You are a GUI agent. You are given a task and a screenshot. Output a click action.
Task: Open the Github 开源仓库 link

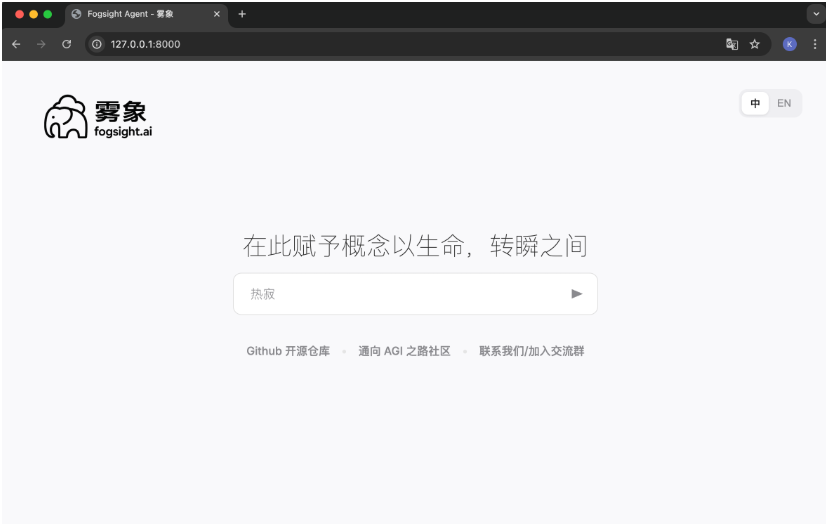(288, 351)
